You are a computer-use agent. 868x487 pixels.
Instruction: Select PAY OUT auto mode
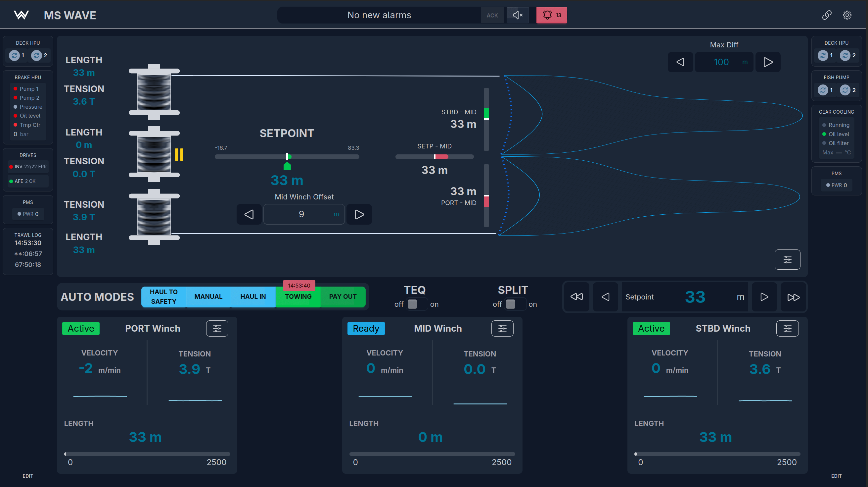tap(343, 297)
